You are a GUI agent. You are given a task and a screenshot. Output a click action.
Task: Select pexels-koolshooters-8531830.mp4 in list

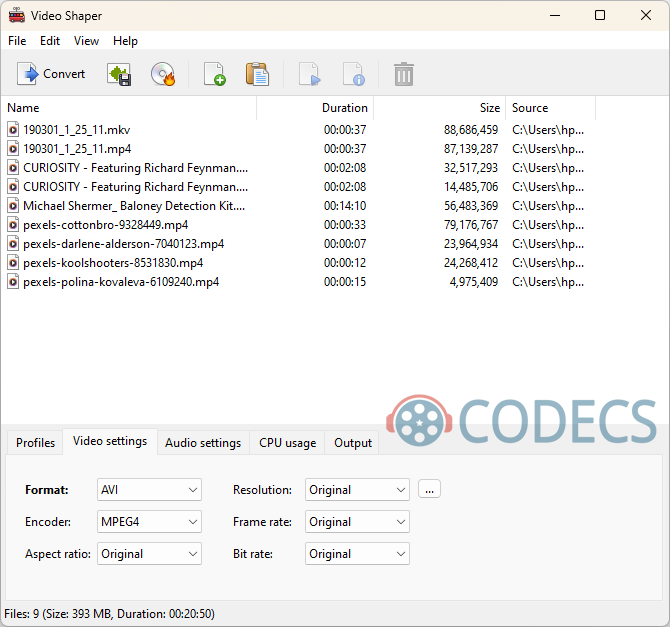(x=113, y=263)
